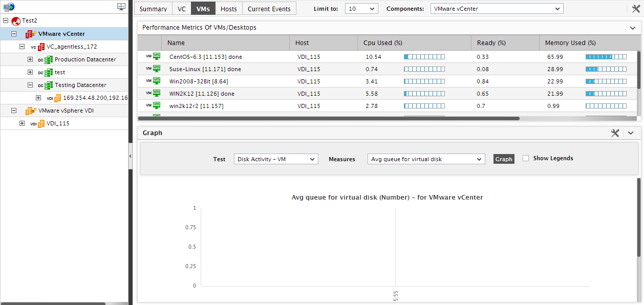Image resolution: width=644 pixels, height=305 pixels.
Task: Collapse the Graph panel chevron
Action: [x=631, y=133]
